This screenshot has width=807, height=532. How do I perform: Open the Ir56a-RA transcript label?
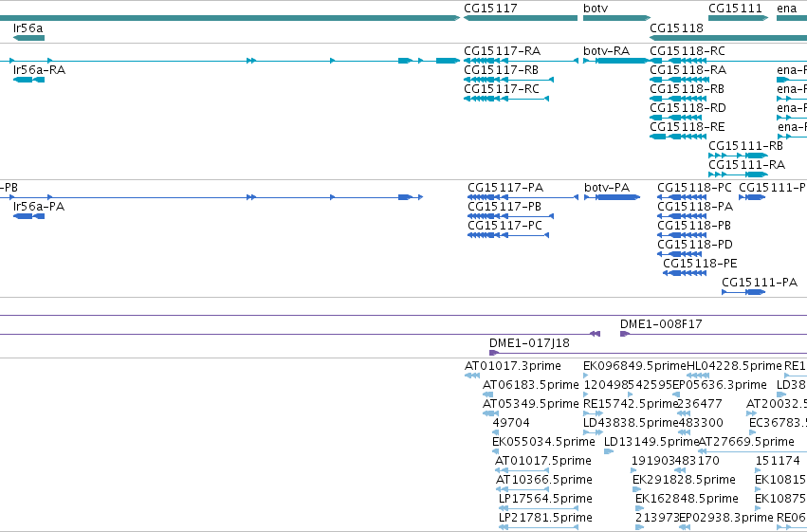pos(39,70)
